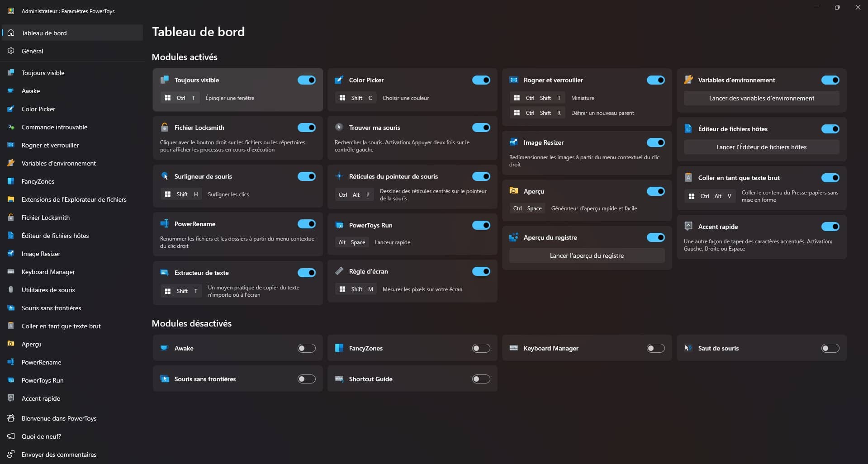
Task: Click the Alt Space shortcut on PowerToys Run
Action: pyautogui.click(x=352, y=242)
